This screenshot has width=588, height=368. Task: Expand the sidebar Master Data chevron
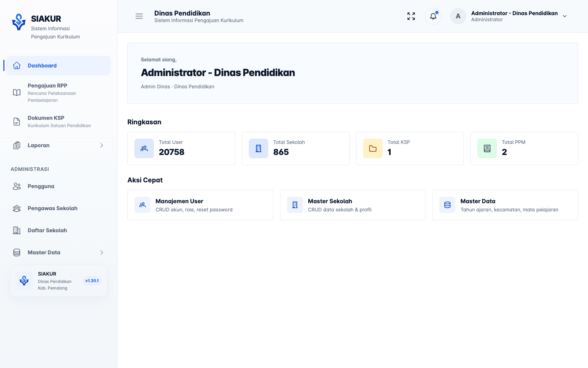coord(102,253)
